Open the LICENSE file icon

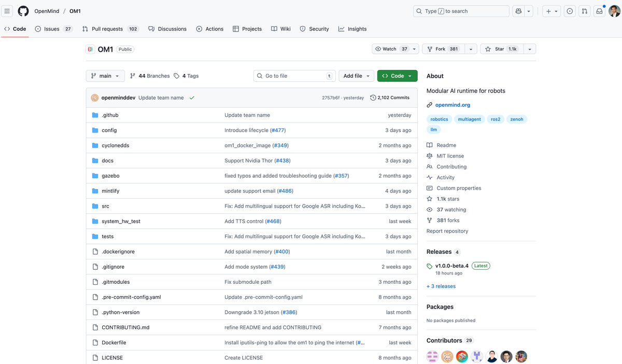(x=95, y=358)
